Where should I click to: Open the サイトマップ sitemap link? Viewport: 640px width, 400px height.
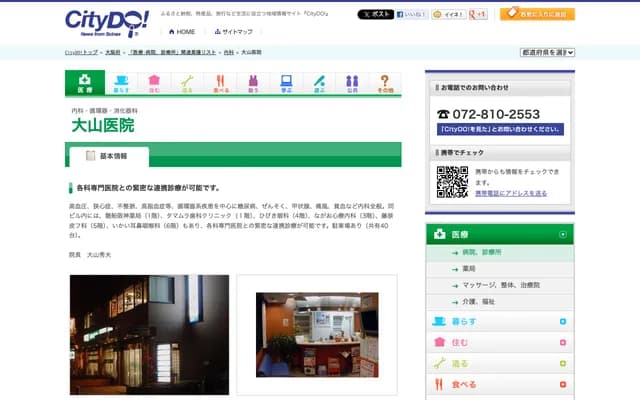pyautogui.click(x=231, y=32)
